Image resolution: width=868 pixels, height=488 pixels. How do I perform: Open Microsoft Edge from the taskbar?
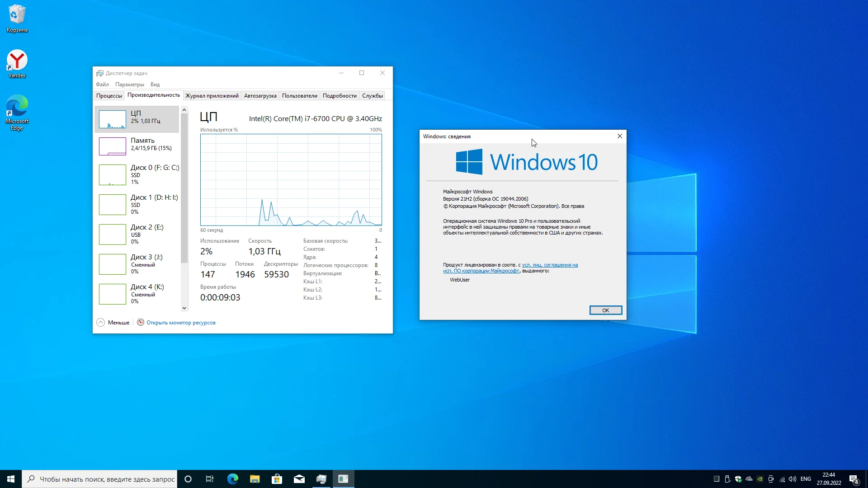click(232, 479)
